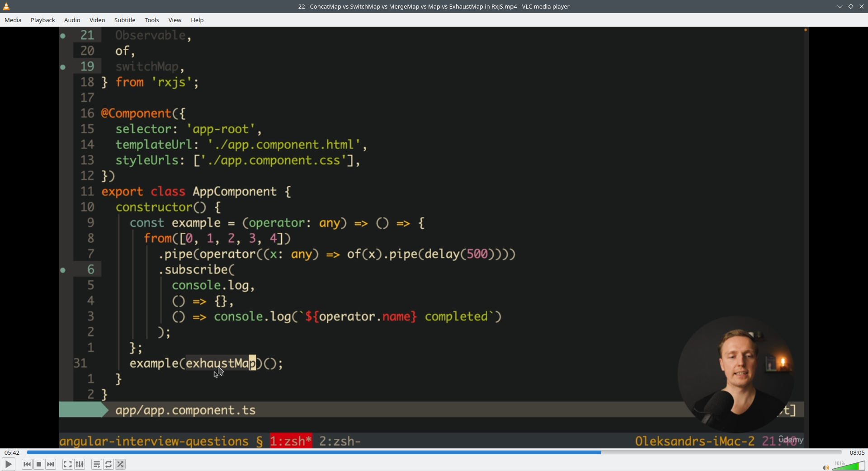Click the 'from([0, 1, 2, 3, 4])' line
The image size is (868, 471).
click(217, 238)
